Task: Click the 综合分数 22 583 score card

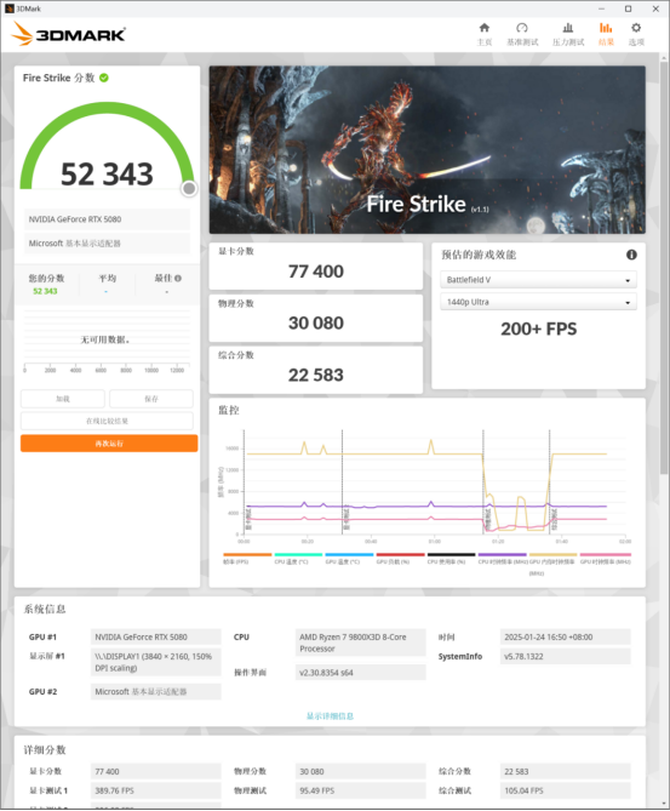Action: click(x=316, y=370)
